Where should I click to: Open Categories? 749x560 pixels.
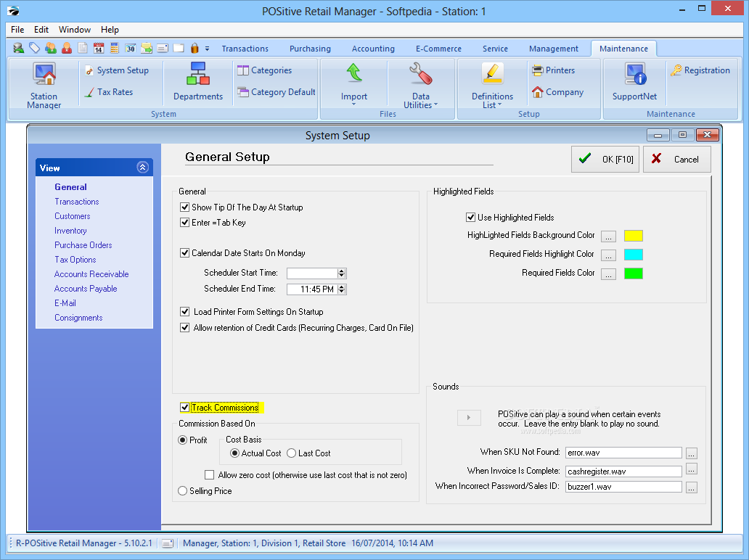(x=265, y=70)
